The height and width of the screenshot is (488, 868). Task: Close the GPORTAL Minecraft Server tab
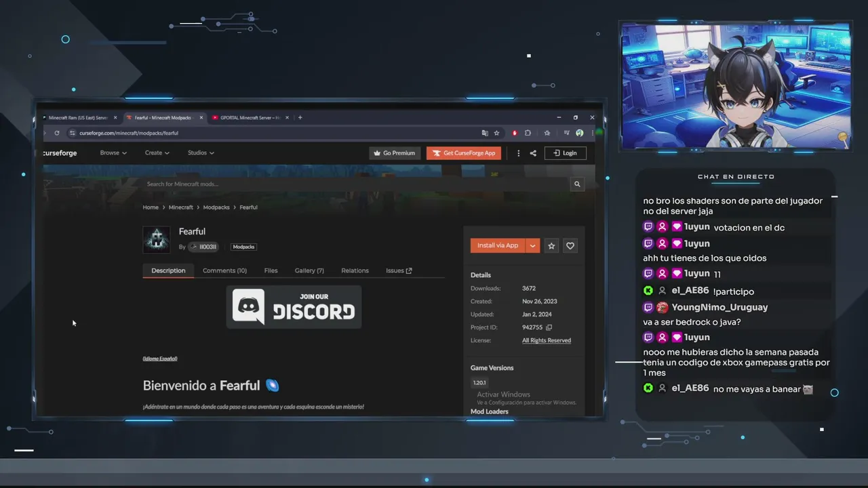pyautogui.click(x=288, y=117)
